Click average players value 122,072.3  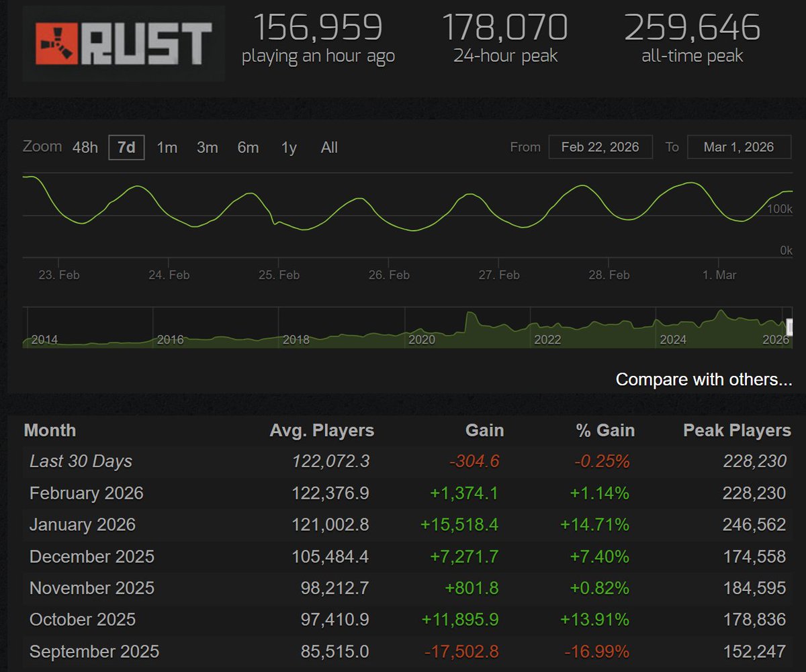(x=330, y=461)
